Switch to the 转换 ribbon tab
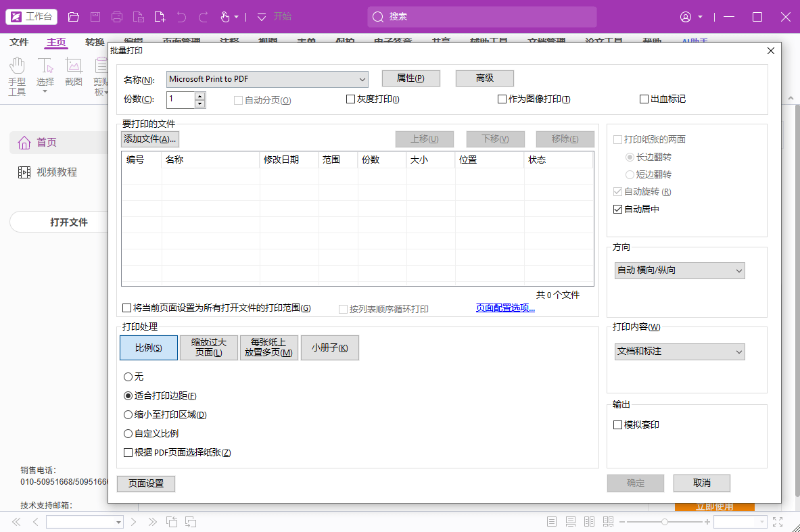Viewport: 800px width, 532px height. 95,42
